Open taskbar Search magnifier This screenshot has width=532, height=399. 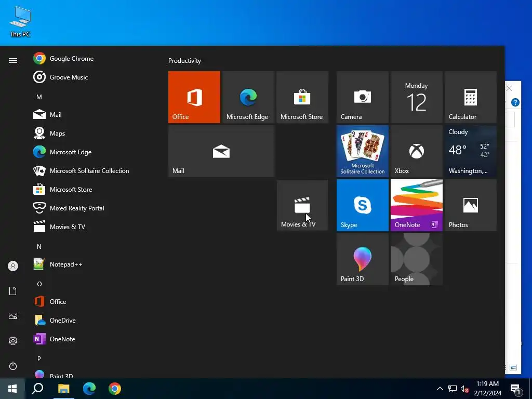[37, 389]
